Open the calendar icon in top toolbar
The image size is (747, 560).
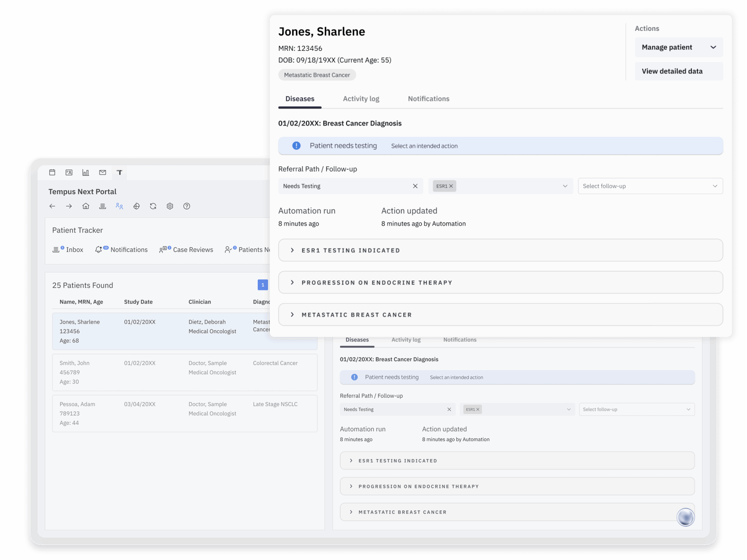click(52, 172)
